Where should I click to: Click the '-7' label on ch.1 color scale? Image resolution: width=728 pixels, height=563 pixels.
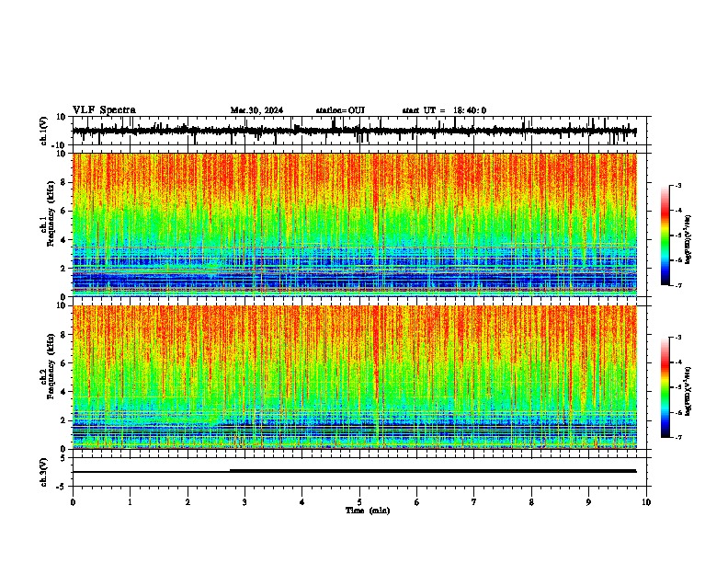click(x=678, y=285)
